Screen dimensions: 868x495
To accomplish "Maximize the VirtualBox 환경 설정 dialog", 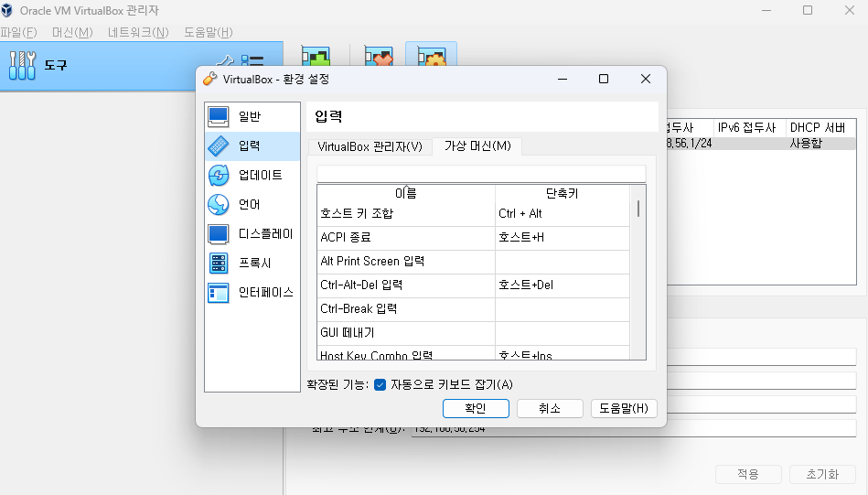I will [x=604, y=80].
